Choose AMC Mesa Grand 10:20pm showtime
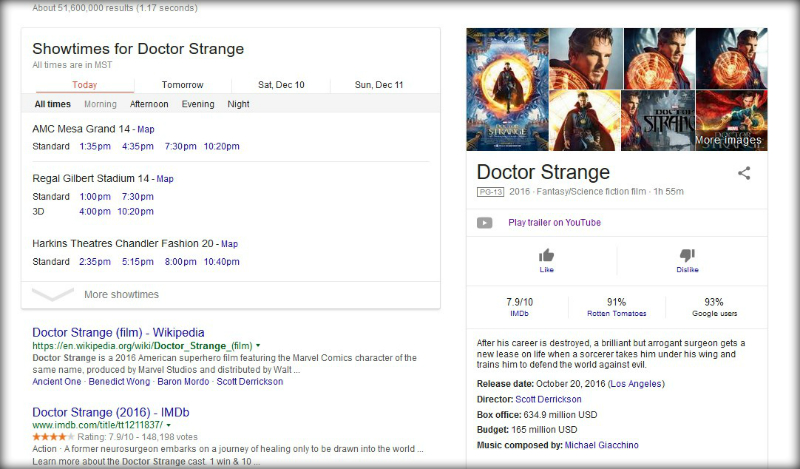This screenshot has height=469, width=800. [x=221, y=146]
